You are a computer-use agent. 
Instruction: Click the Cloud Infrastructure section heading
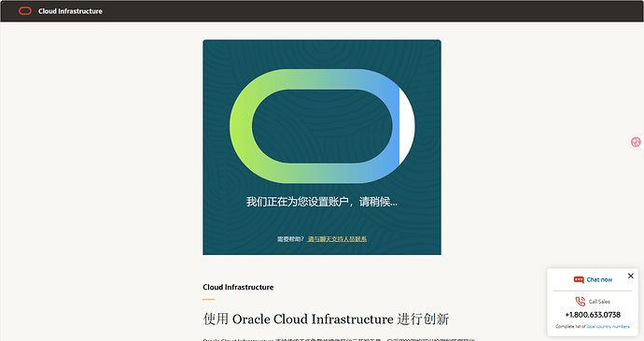[238, 287]
